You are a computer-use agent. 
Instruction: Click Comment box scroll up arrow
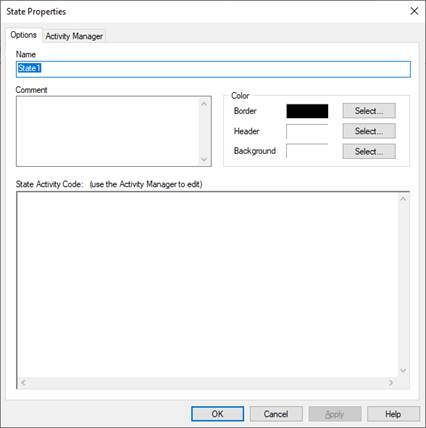(x=204, y=104)
